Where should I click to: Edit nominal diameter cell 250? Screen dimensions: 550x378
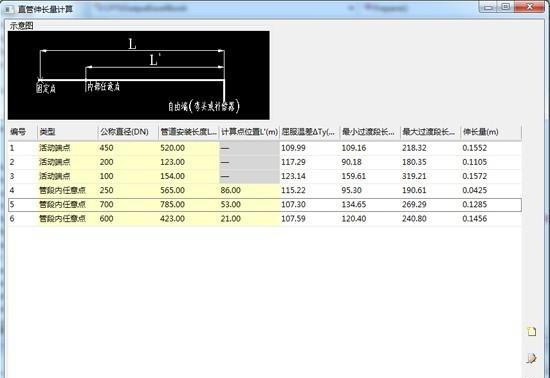[128, 190]
